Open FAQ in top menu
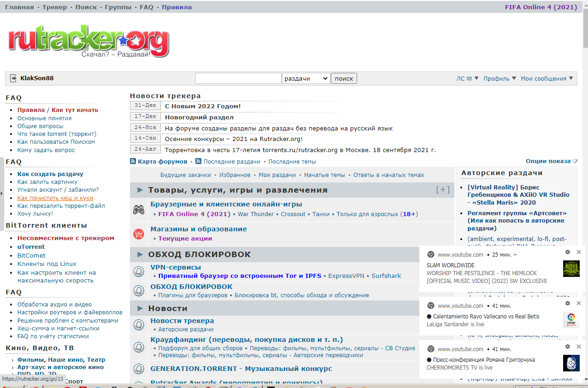 pyautogui.click(x=147, y=7)
